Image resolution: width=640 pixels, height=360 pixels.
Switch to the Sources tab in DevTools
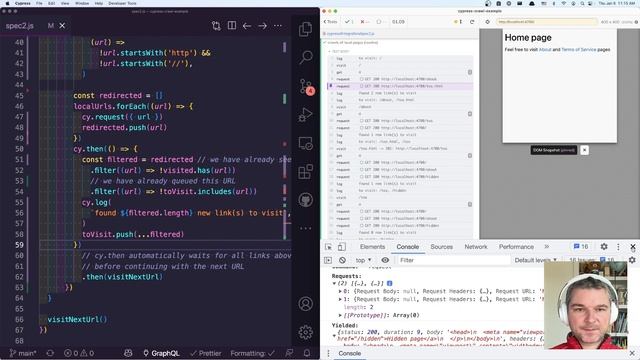(x=441, y=247)
